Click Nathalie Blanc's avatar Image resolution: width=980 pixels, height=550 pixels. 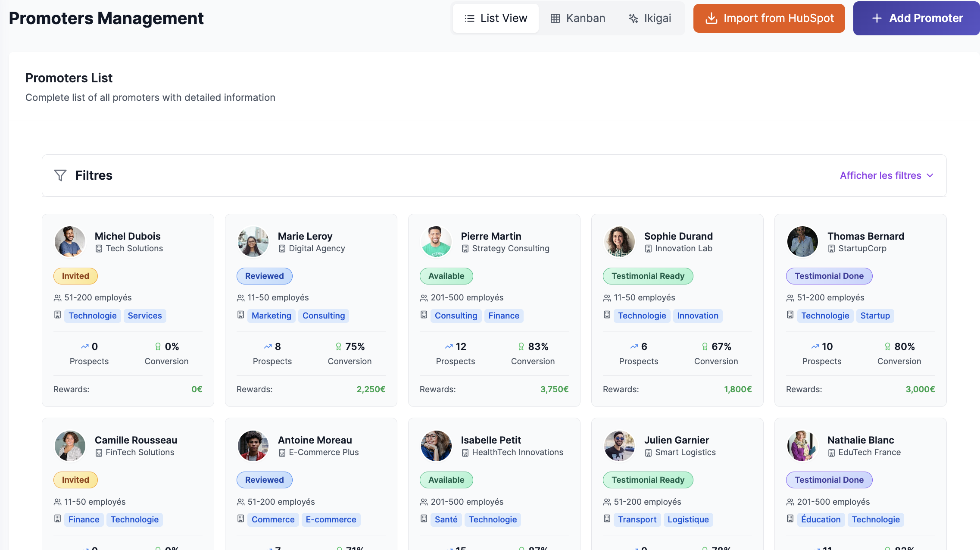tap(802, 446)
